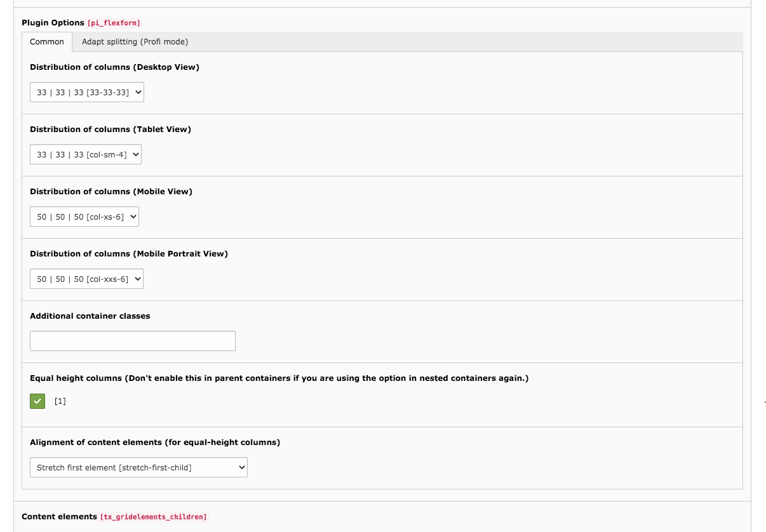Open the Mobile View column distribution dropdown
This screenshot has width=766, height=532.
[x=84, y=216]
